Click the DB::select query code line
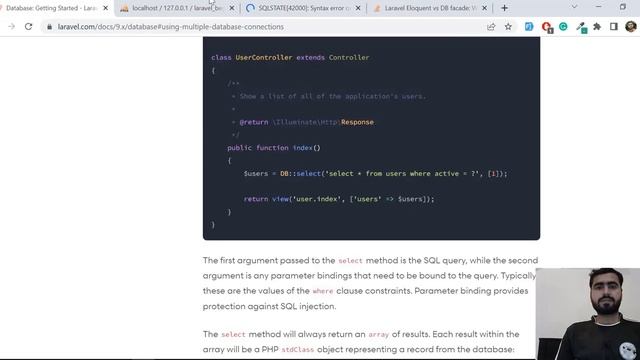Viewport: 640px width, 360px height. click(x=376, y=173)
